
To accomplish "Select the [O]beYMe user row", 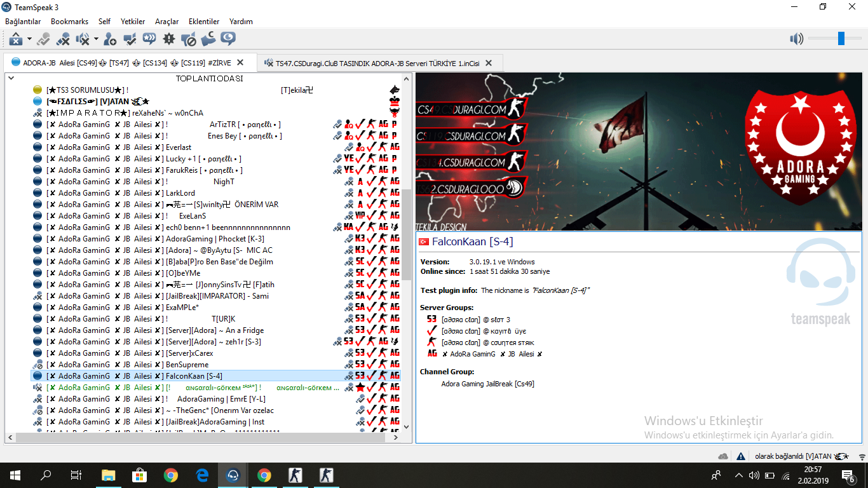I will click(x=215, y=273).
